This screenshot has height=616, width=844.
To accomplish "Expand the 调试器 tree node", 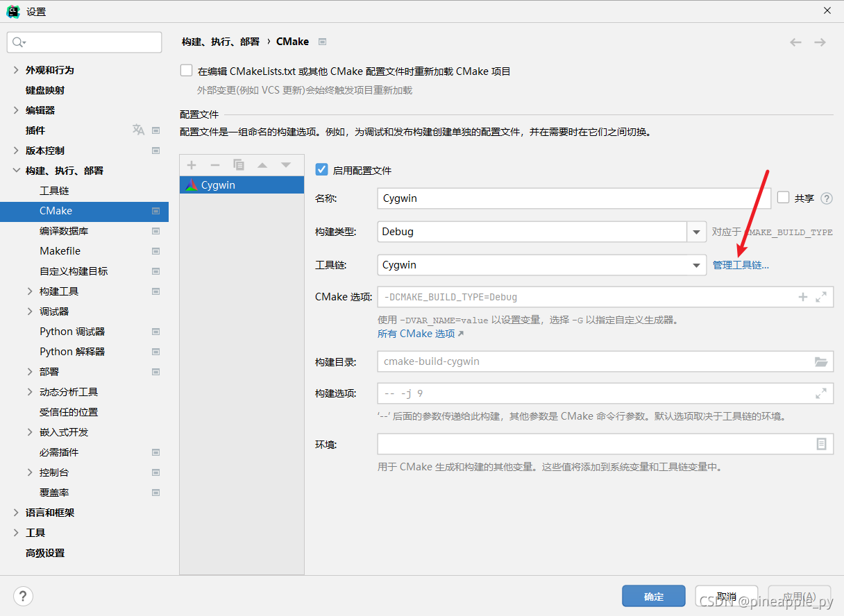I will coord(30,311).
